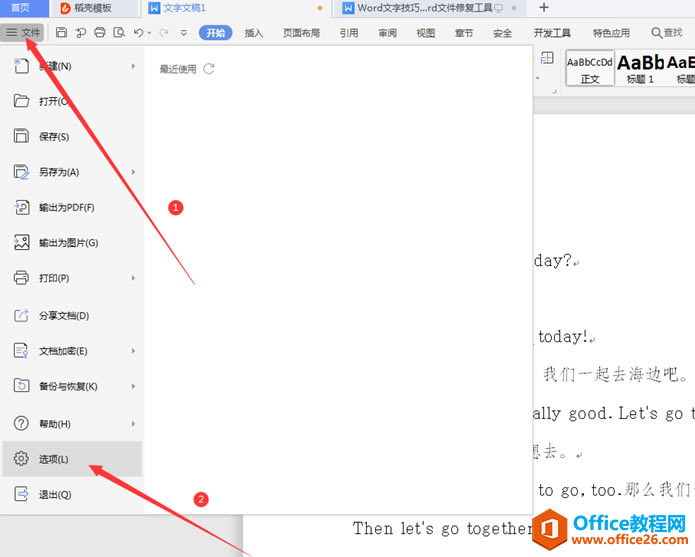Click the save icon in quick toolbar
This screenshot has height=557, width=695.
(61, 32)
